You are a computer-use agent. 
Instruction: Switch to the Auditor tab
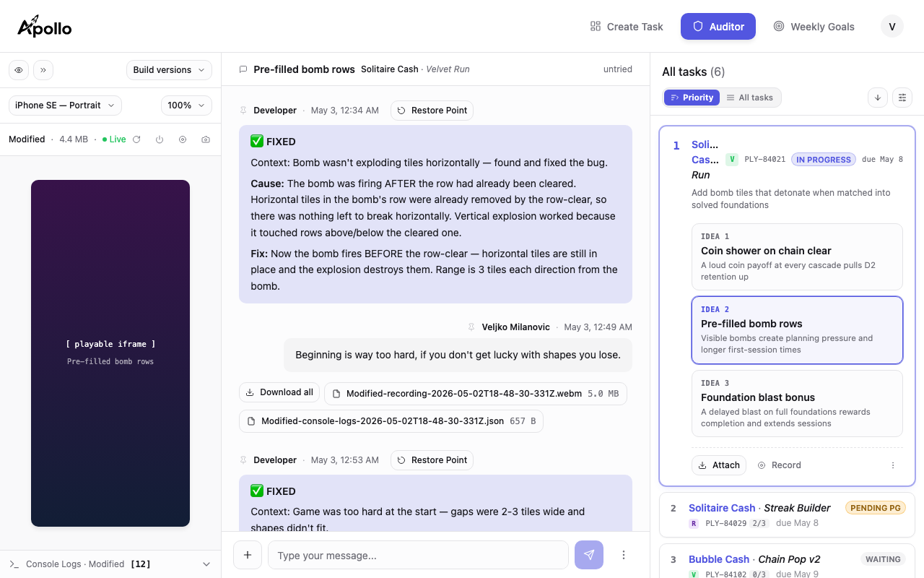click(718, 27)
